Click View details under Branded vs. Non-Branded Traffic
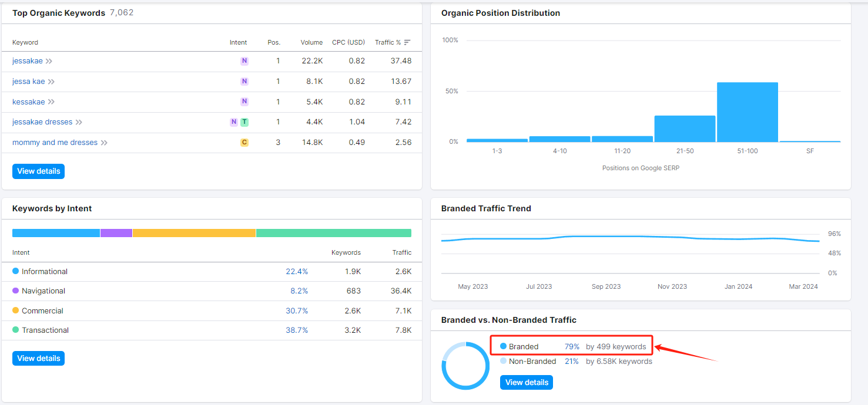Screen dimensions: 868x405 pos(527,383)
